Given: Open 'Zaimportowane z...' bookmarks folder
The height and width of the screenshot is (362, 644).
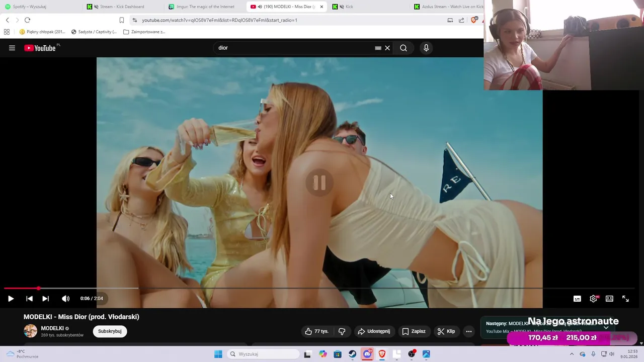Looking at the screenshot, I should (144, 32).
